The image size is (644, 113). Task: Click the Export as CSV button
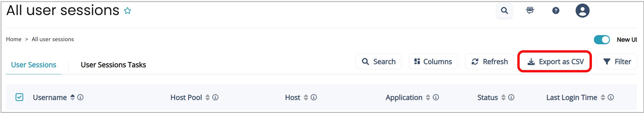(555, 62)
